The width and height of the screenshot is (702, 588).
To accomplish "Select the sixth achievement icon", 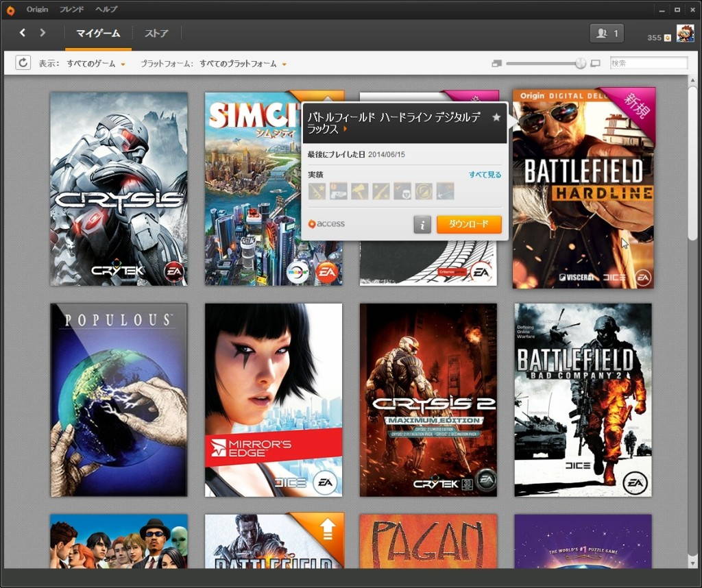I will coord(424,191).
